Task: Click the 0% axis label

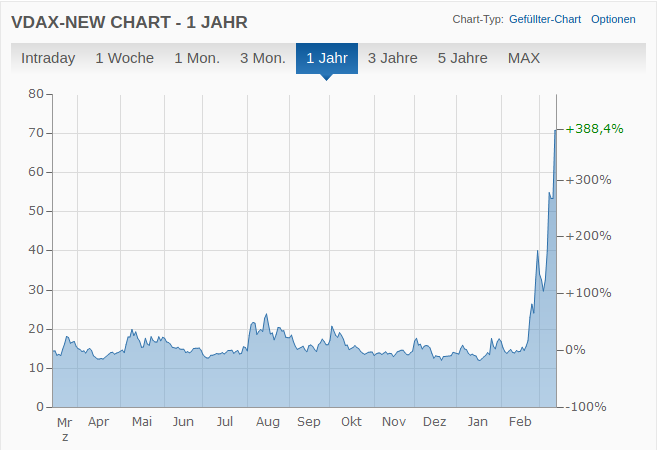Action: tap(575, 350)
